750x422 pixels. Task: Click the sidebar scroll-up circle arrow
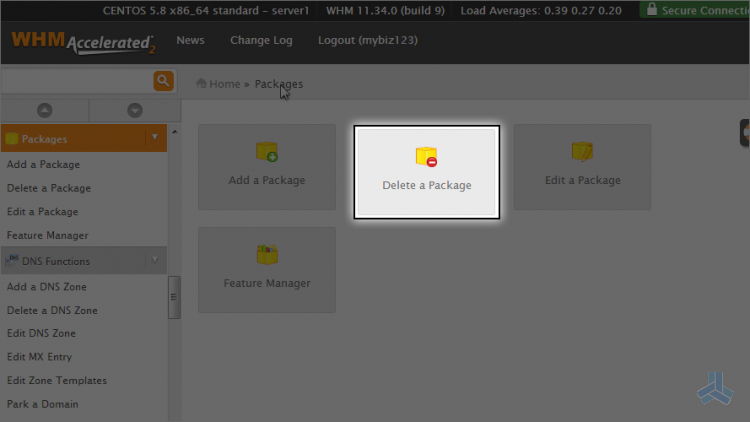point(44,111)
